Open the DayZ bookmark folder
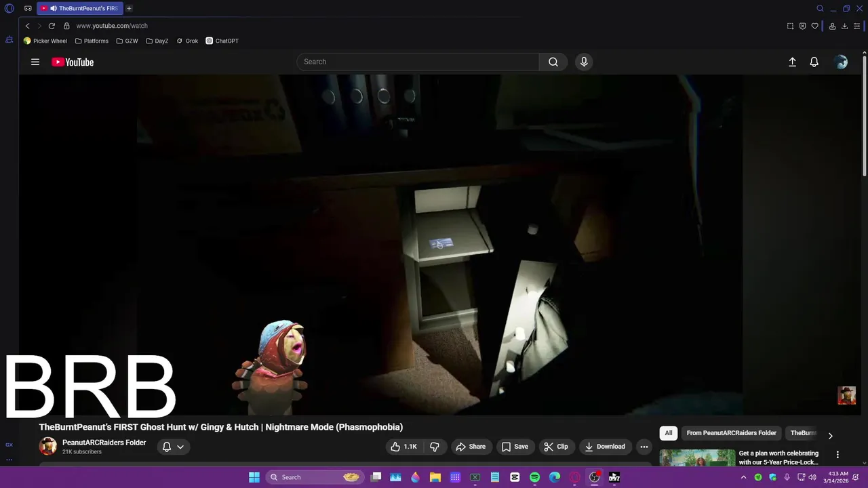This screenshot has width=868, height=488. pyautogui.click(x=157, y=41)
